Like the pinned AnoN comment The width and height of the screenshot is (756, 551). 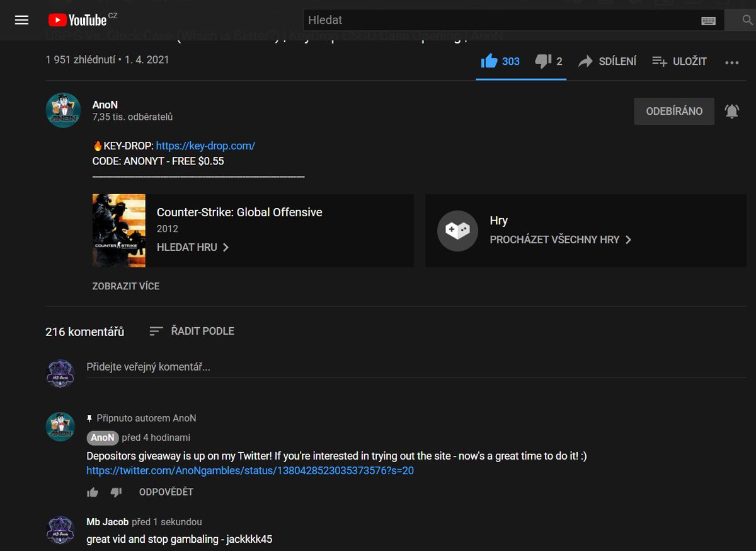[93, 492]
